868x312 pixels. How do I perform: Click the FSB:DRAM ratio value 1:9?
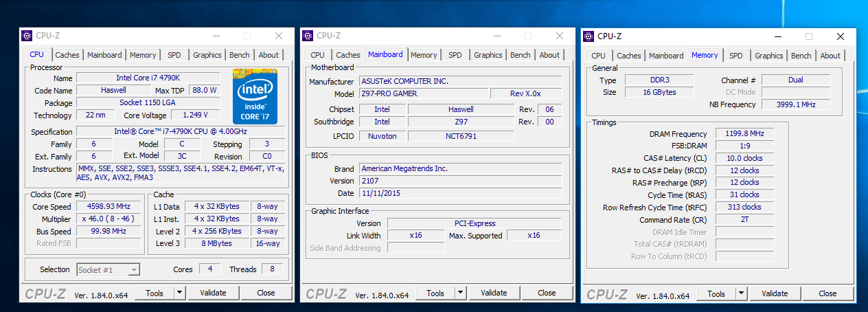click(x=744, y=146)
